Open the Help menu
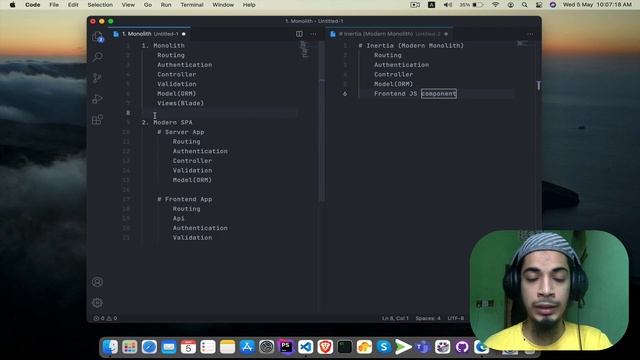 pos(249,5)
